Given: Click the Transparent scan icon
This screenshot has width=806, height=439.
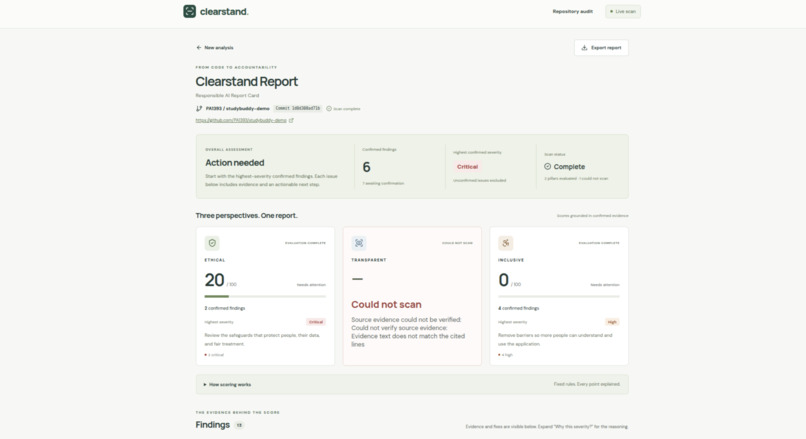Looking at the screenshot, I should [359, 243].
